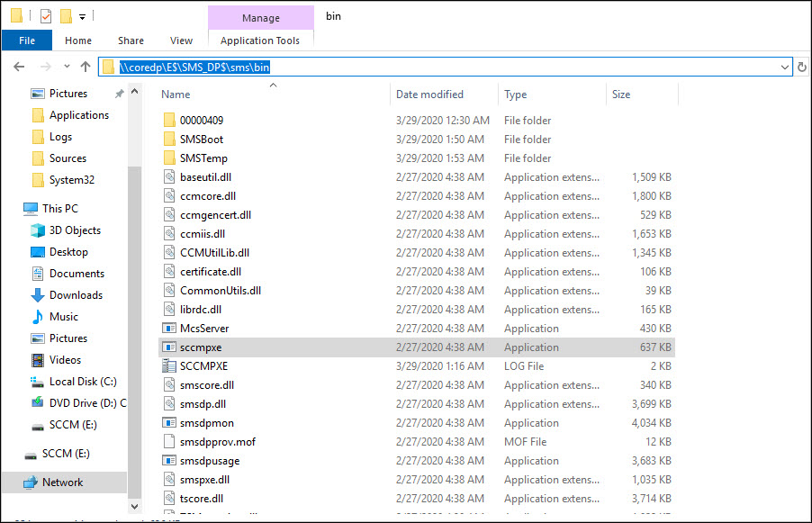Click the sccmpxe application icon
The image size is (812, 523).
tap(169, 347)
